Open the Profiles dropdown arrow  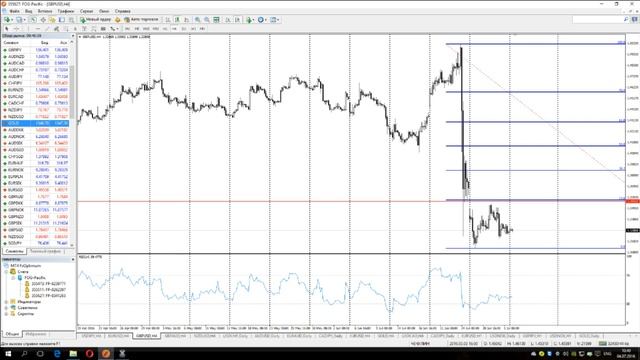[24, 20]
